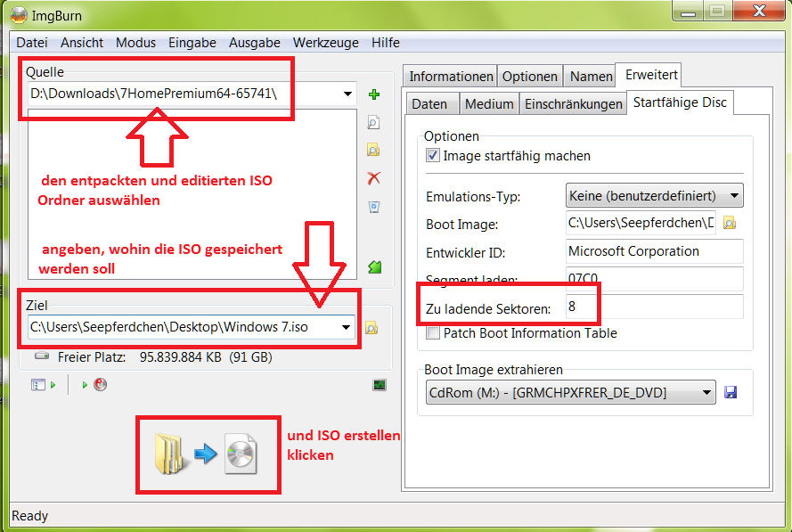The height and width of the screenshot is (532, 792).
Task: Click the ImgBurn title bar app icon
Action: click(x=19, y=15)
